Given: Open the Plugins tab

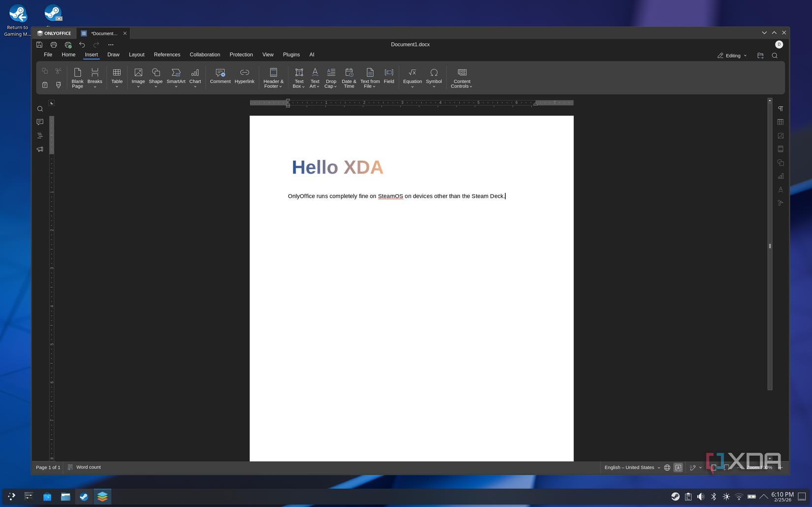Looking at the screenshot, I should pyautogui.click(x=291, y=55).
